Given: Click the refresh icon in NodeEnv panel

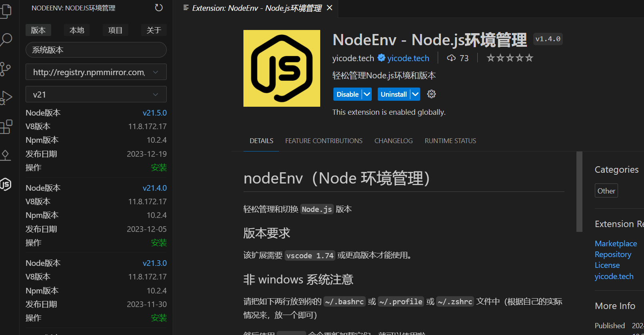Looking at the screenshot, I should coord(159,8).
